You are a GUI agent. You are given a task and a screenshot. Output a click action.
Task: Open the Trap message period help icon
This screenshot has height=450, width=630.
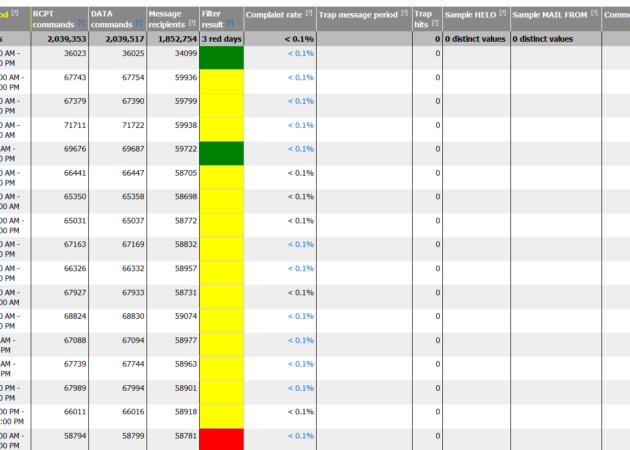point(405,13)
